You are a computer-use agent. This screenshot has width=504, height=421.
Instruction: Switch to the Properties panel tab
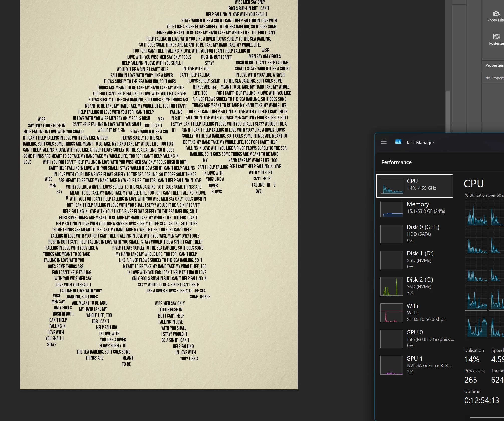494,65
